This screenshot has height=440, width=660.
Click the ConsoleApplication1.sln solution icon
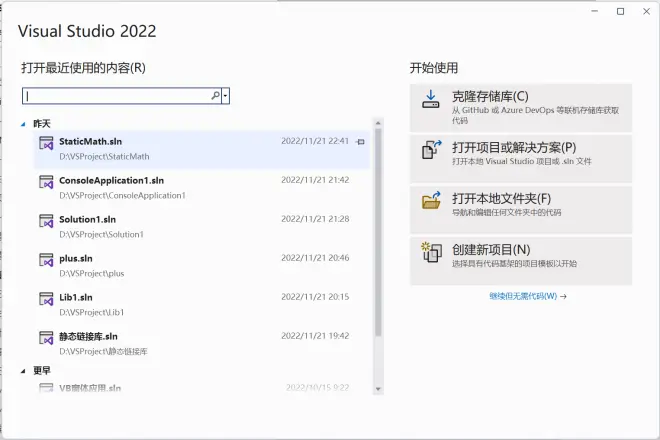pos(46,182)
